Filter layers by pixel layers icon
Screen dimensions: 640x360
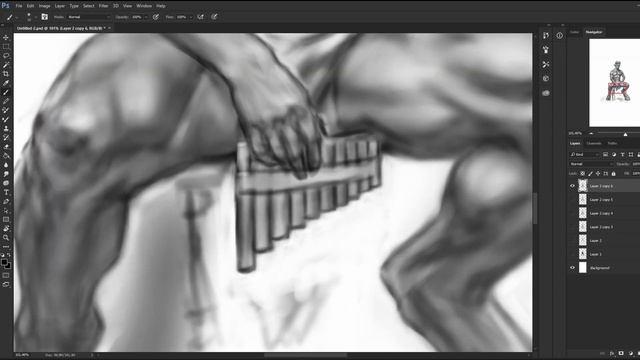pos(605,154)
